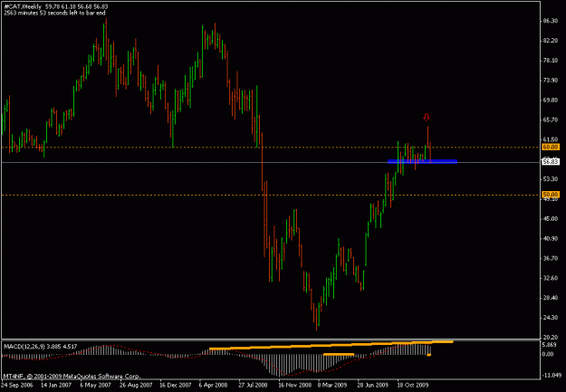This screenshot has height=392, width=566.
Task: Click the 86.30 price axis label
Action: [x=551, y=21]
